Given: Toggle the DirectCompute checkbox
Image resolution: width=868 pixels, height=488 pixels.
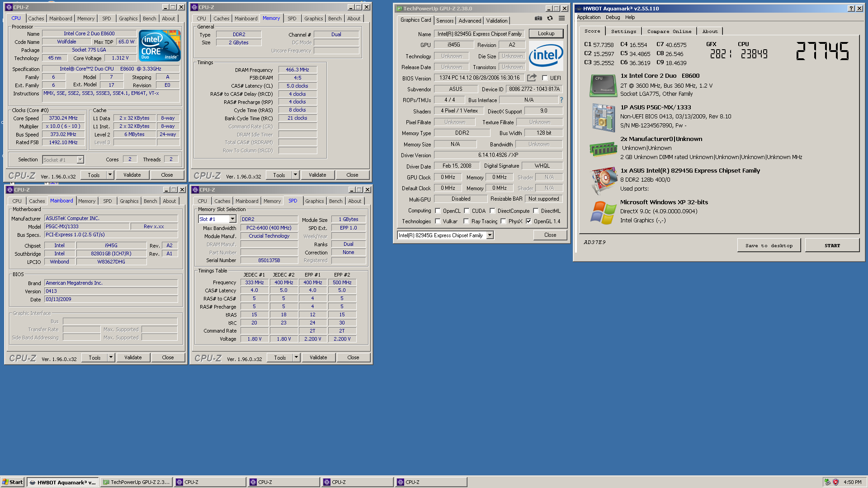Looking at the screenshot, I should (492, 211).
